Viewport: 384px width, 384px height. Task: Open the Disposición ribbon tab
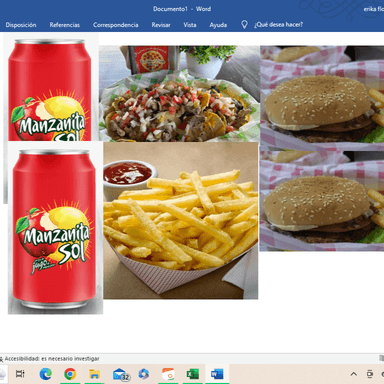click(21, 25)
